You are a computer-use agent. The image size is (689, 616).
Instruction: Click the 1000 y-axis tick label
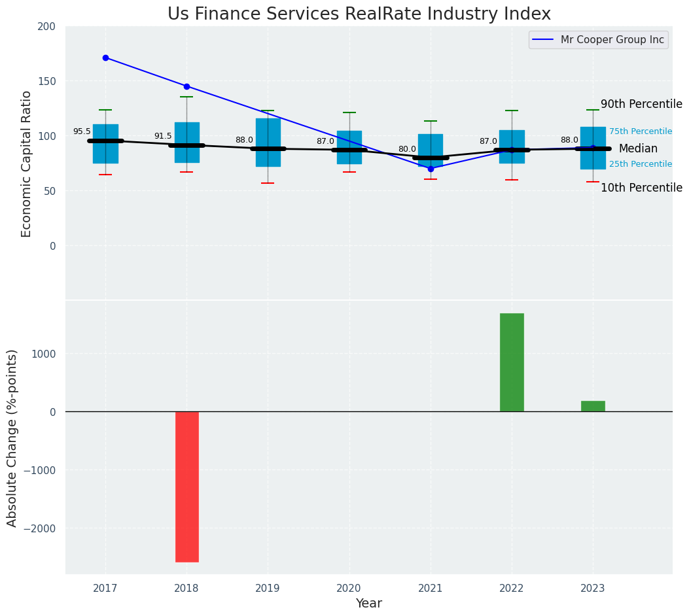43,354
